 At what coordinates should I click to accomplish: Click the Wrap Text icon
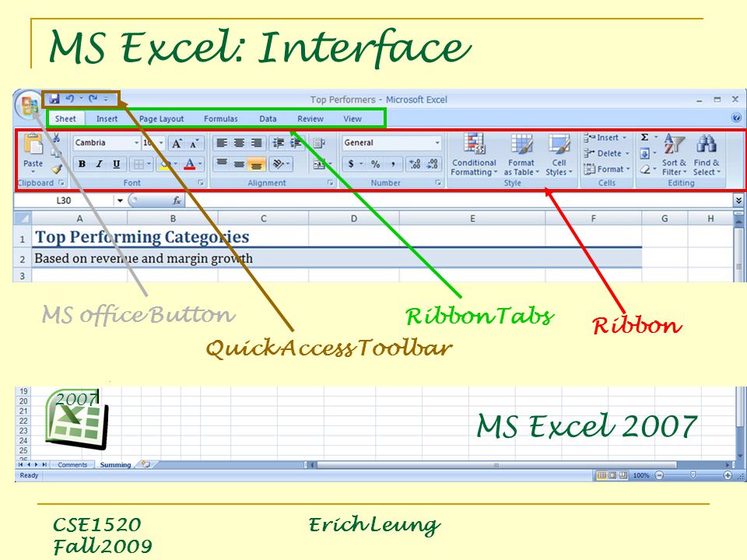pyautogui.click(x=319, y=143)
